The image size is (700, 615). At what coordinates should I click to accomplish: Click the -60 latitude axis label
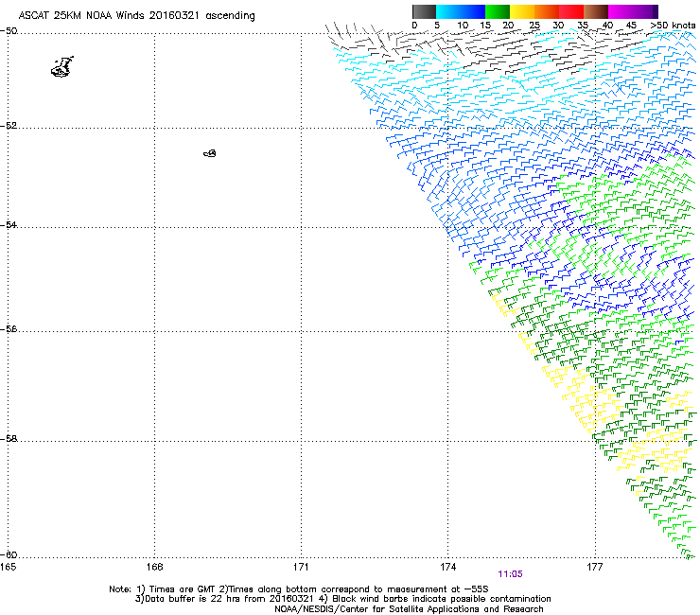[9, 554]
